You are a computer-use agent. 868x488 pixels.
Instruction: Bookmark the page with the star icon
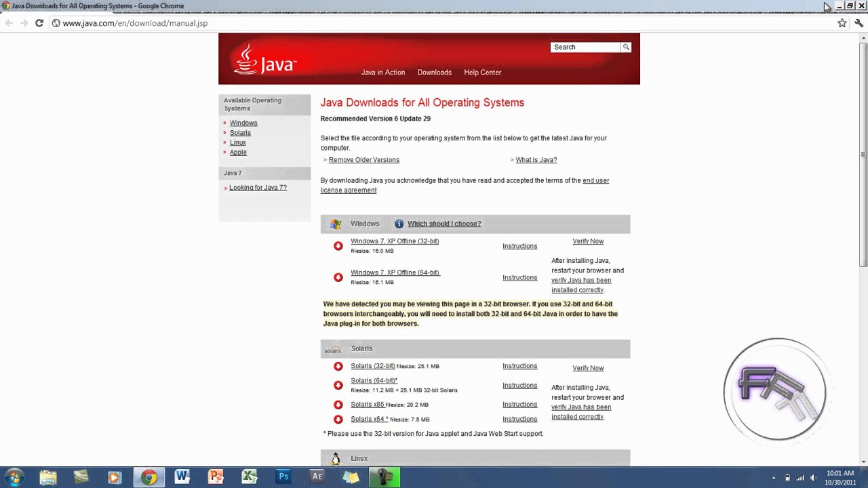[x=842, y=23]
